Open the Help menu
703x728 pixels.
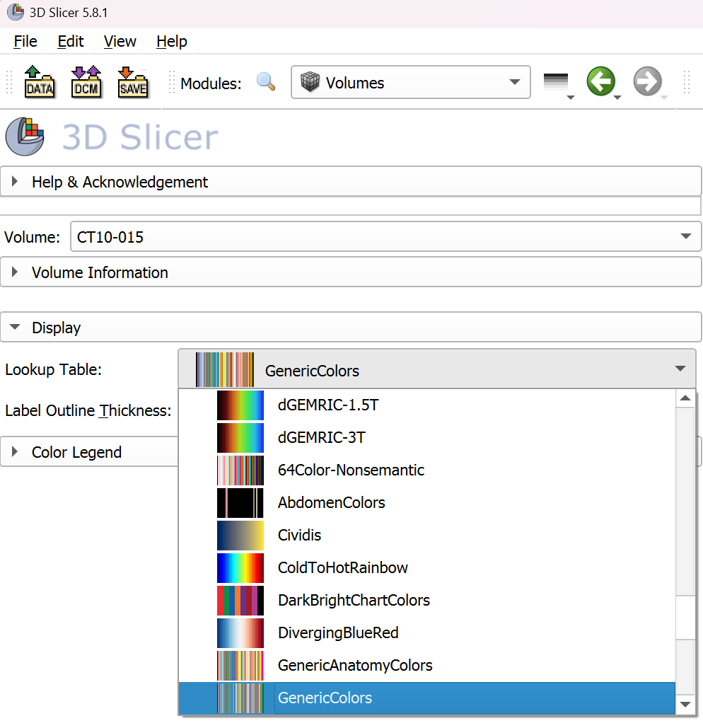point(172,41)
